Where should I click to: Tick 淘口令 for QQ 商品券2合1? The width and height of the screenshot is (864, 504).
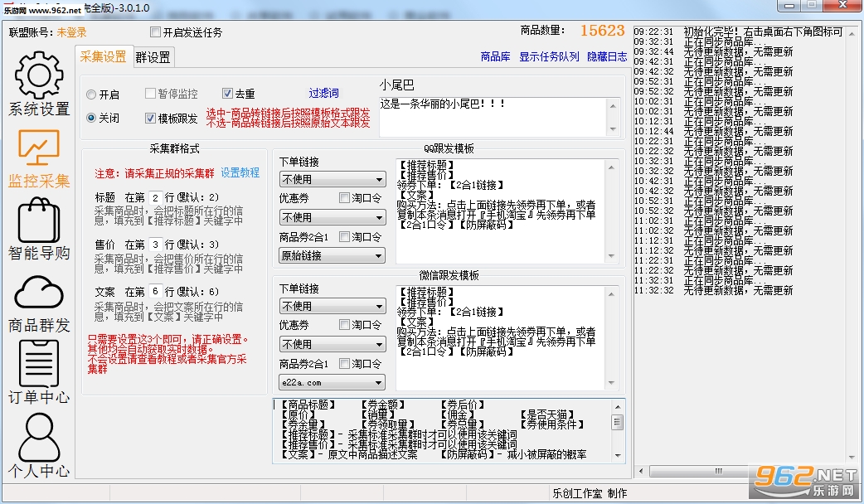click(x=344, y=237)
